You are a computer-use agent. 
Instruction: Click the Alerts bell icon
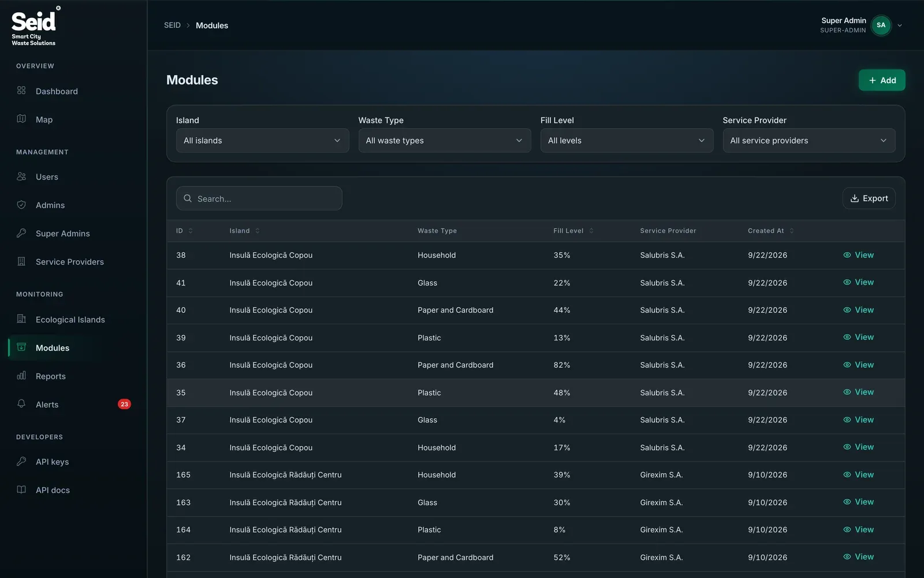21,404
